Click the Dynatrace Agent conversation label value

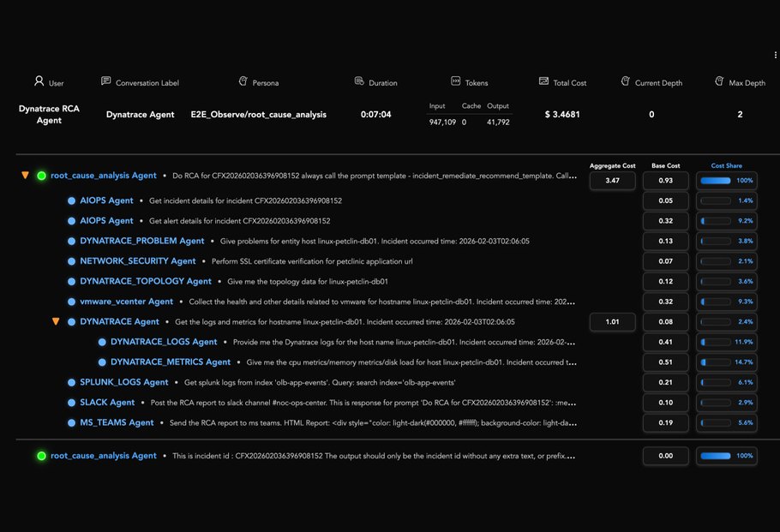(x=141, y=114)
